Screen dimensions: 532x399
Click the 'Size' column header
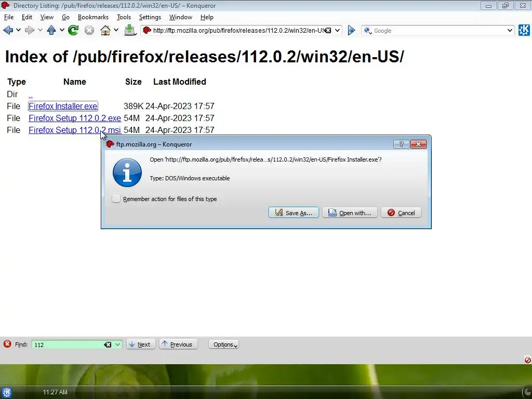point(134,82)
